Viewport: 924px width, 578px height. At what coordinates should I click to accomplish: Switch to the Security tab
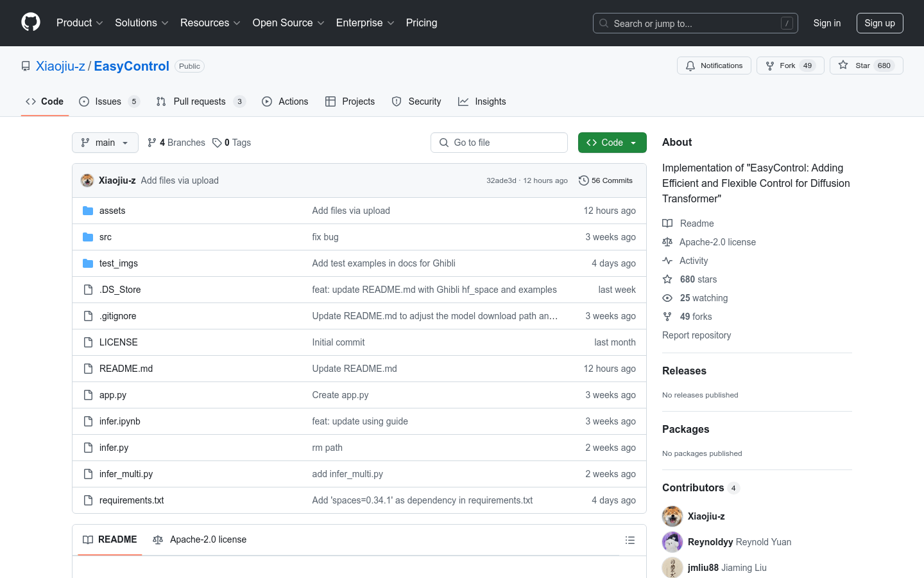tap(416, 101)
